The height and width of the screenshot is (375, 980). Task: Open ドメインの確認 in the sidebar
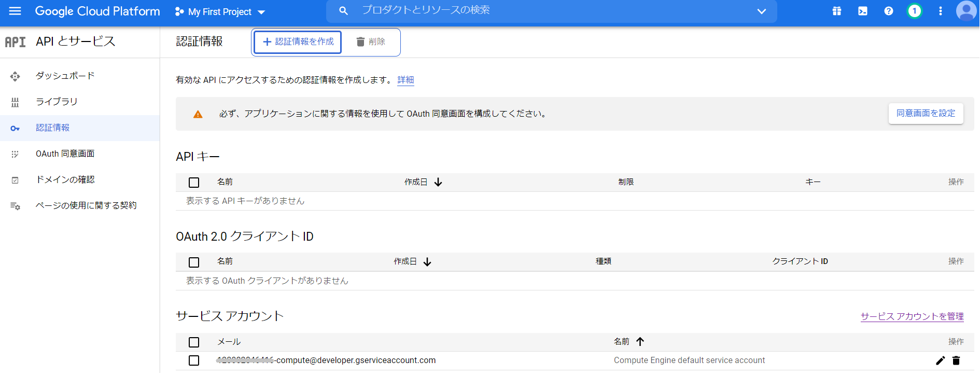pyautogui.click(x=65, y=179)
